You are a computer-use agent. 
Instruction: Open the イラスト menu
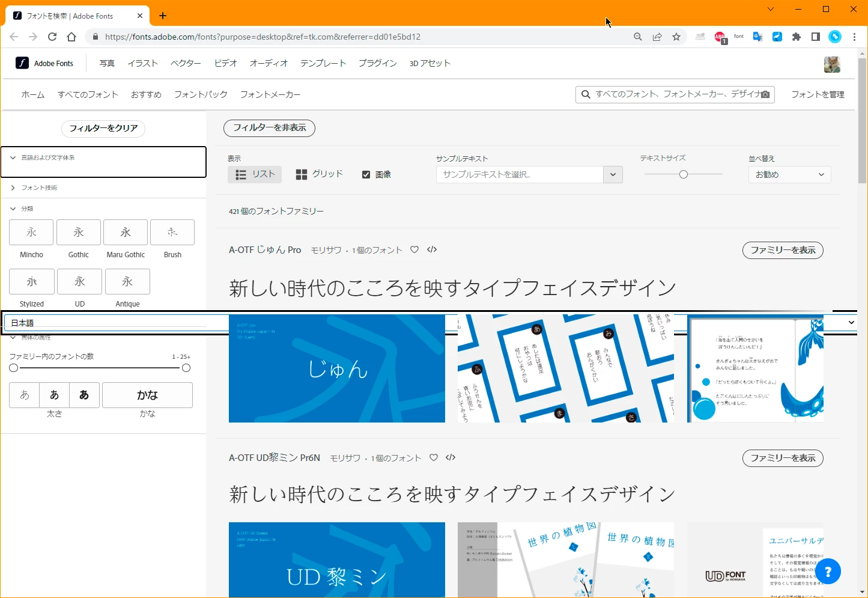point(142,63)
